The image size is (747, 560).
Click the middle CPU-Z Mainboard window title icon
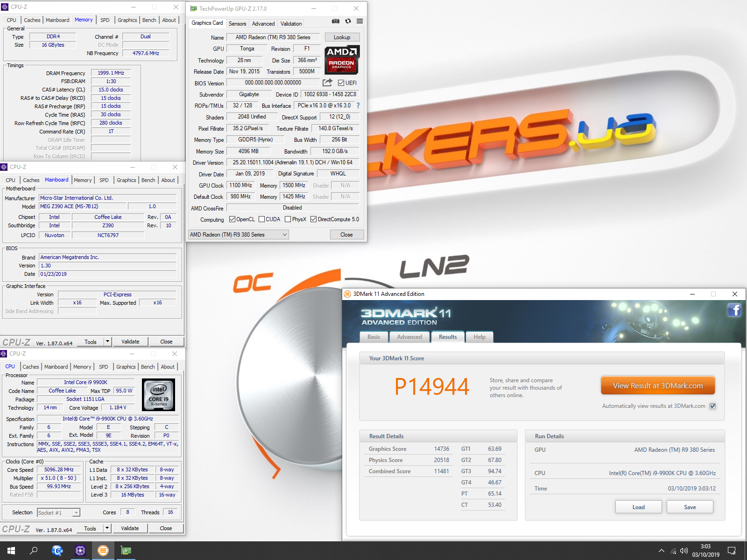4,167
